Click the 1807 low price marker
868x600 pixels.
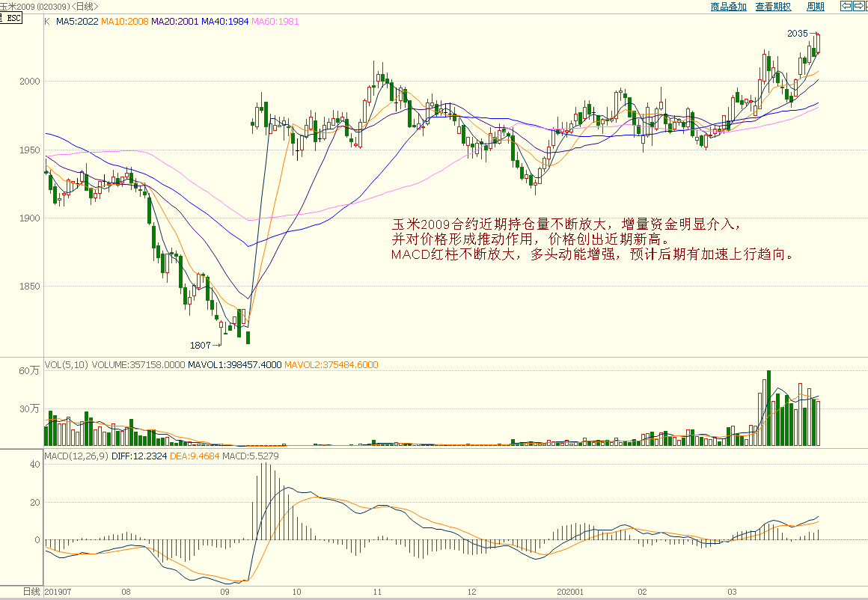pyautogui.click(x=201, y=345)
